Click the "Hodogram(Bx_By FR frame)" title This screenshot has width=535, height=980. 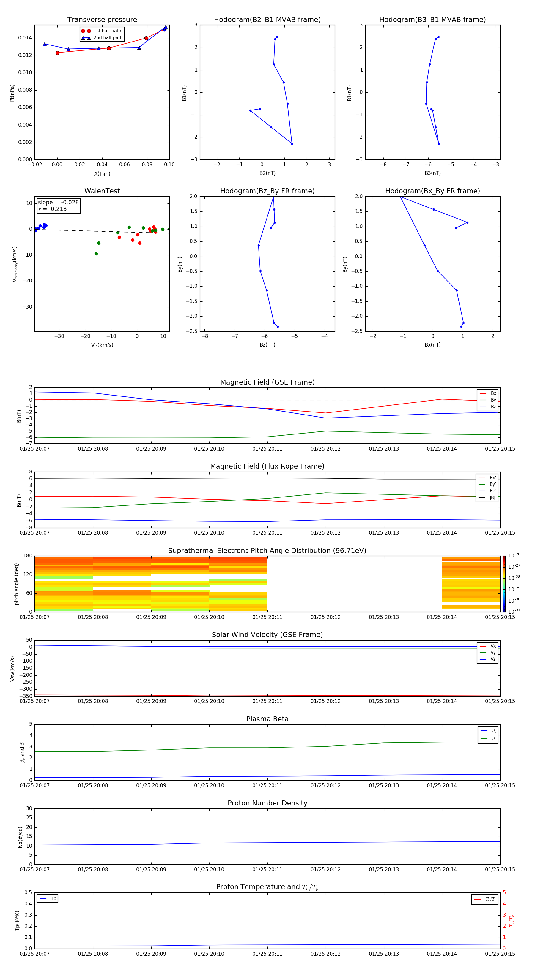point(432,191)
